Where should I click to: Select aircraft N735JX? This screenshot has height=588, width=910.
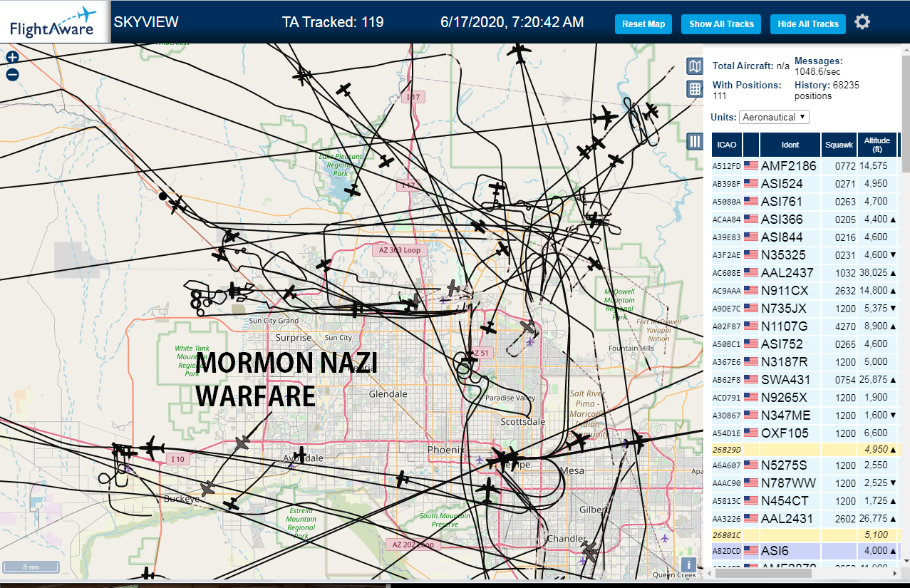pos(805,309)
